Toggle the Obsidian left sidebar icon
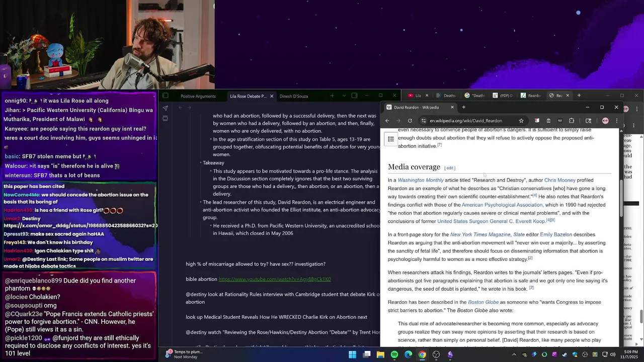 pyautogui.click(x=165, y=96)
